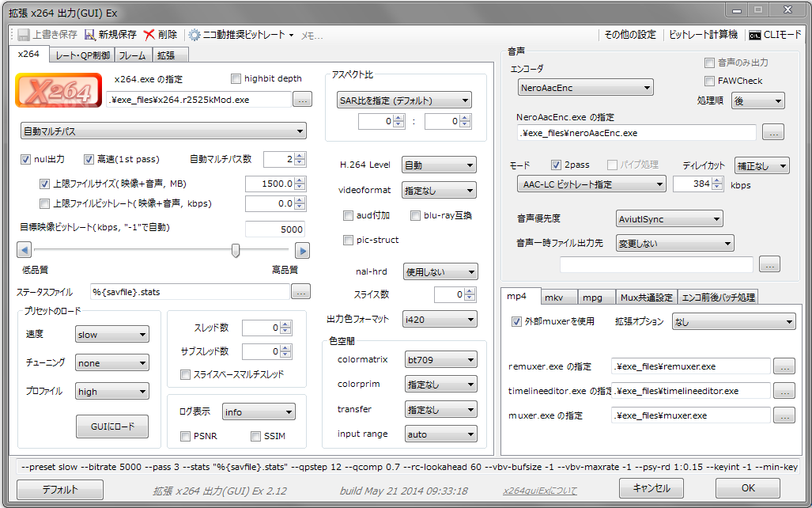
Task: Enable the aud付加 checkbox
Action: pyautogui.click(x=348, y=216)
